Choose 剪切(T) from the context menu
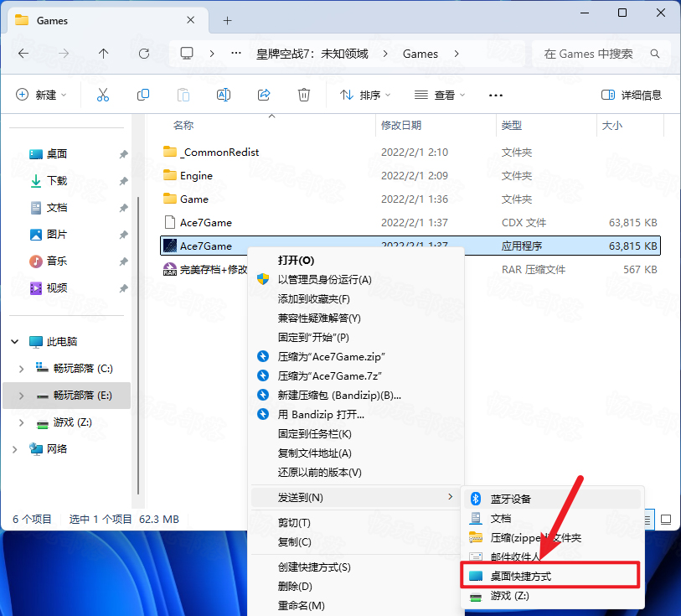This screenshot has width=681, height=616. [x=356, y=523]
